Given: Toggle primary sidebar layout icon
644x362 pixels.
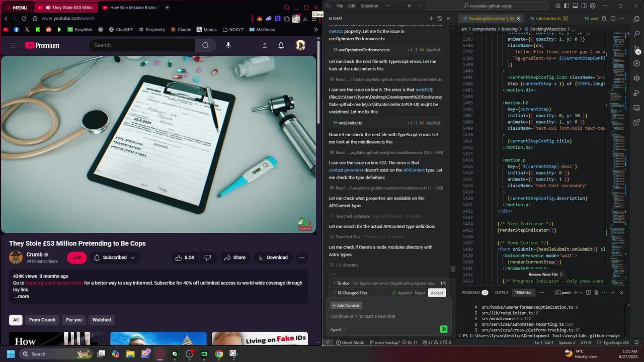Looking at the screenshot, I should click(567, 6).
